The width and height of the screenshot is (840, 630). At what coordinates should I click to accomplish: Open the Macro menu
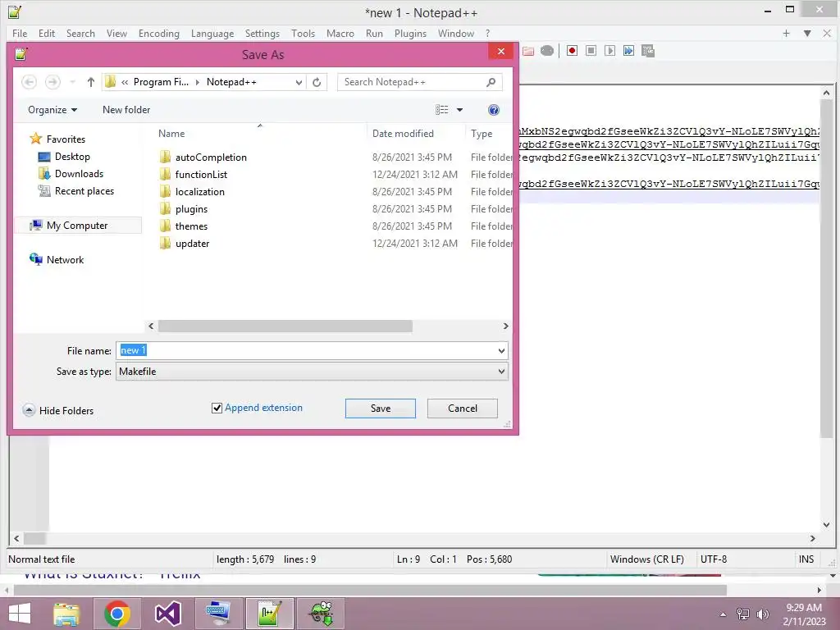pyautogui.click(x=340, y=33)
